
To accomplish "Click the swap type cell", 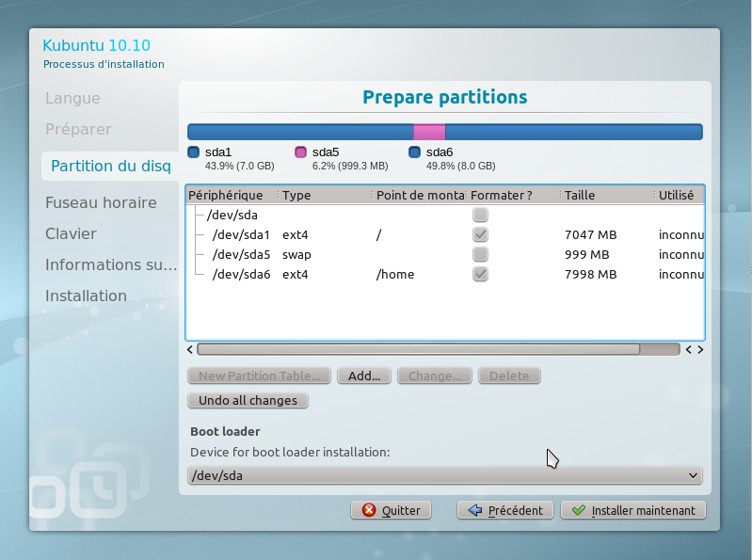I will pyautogui.click(x=296, y=255).
